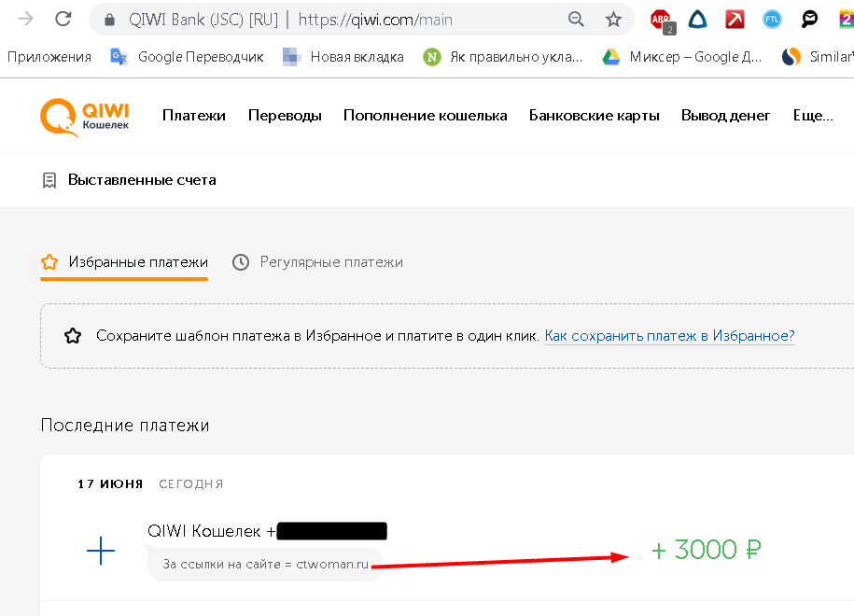Click the black chat bubble extension icon
The height and width of the screenshot is (616, 854).
[x=809, y=20]
